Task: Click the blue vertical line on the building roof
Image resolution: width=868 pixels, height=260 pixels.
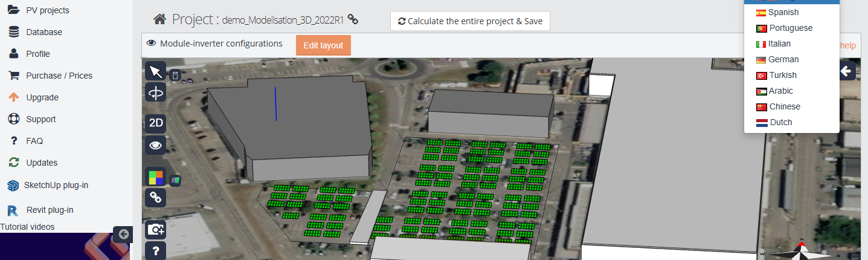Action: pos(275,103)
